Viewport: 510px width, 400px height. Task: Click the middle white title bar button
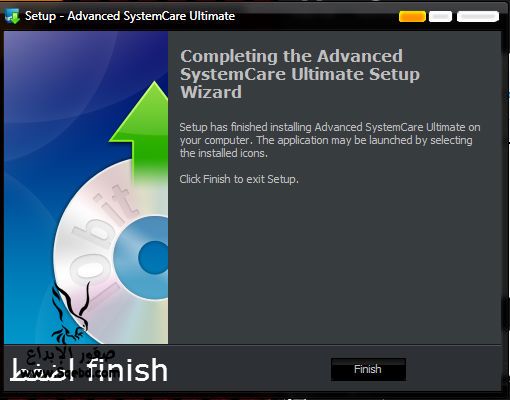click(x=440, y=16)
